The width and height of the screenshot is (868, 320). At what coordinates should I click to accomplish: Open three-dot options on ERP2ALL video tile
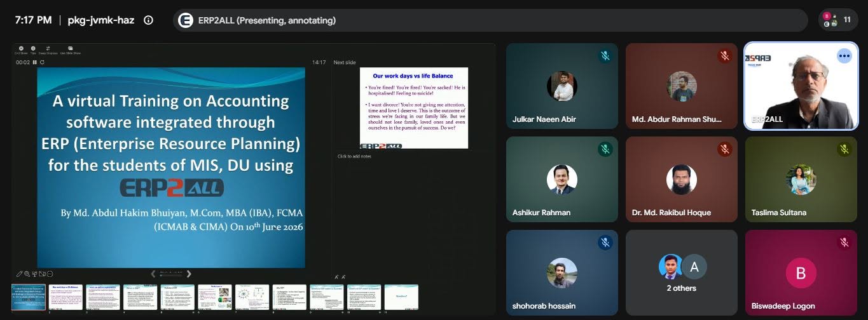pyautogui.click(x=844, y=56)
